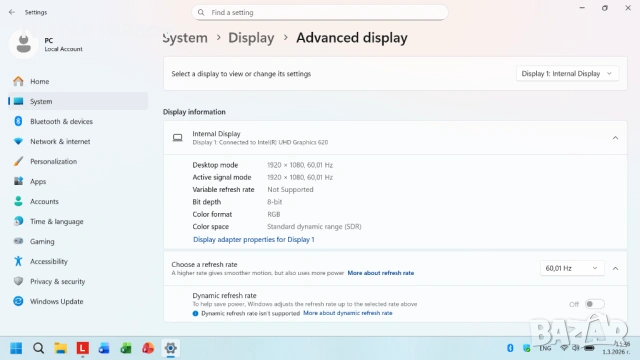Viewport: 640px width, 360px height.
Task: Navigate to Display in the breadcrumb
Action: (251, 38)
